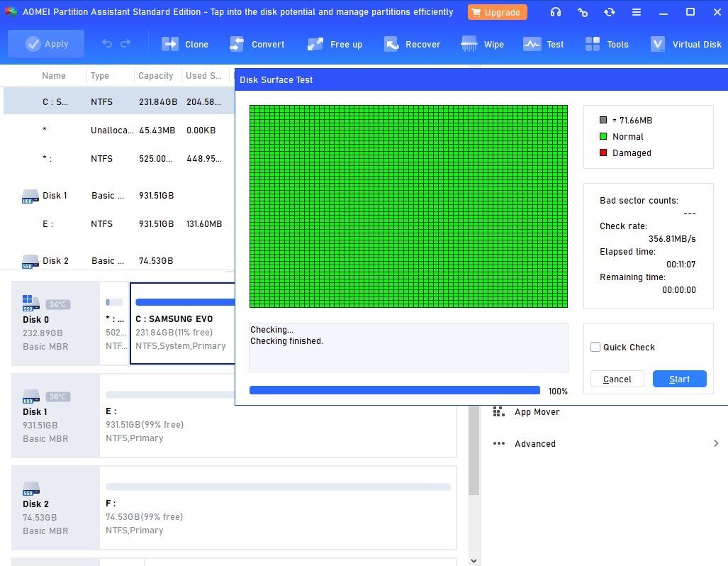Select the App Mover entry
728x566 pixels.
coord(537,411)
